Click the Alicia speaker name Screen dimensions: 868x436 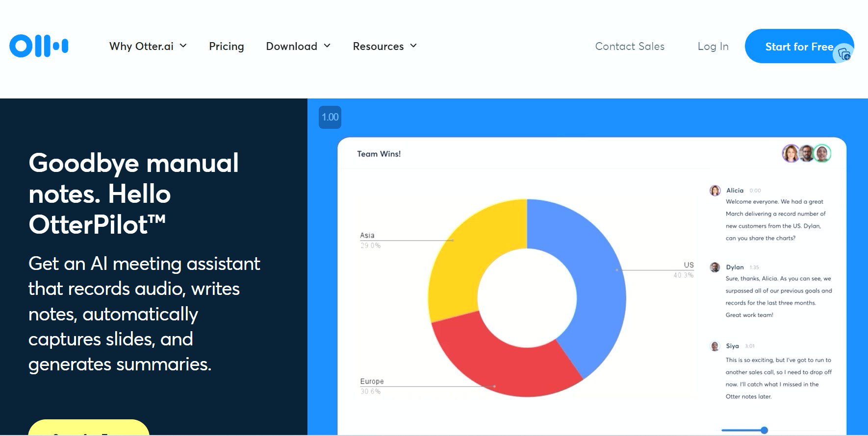[735, 191]
